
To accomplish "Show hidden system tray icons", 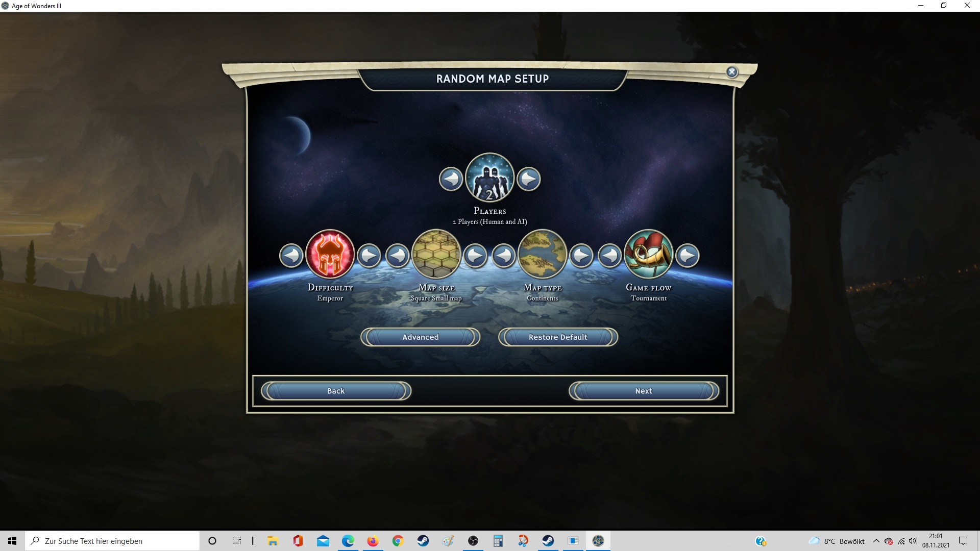I will pos(876,541).
